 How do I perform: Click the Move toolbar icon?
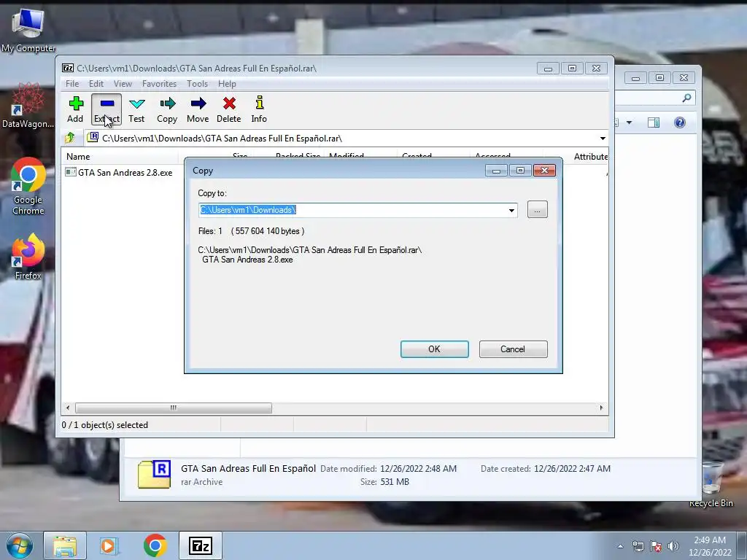(198, 109)
